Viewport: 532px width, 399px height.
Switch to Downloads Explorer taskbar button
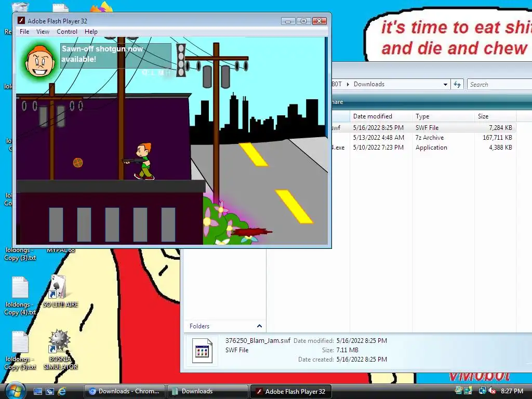[207, 391]
